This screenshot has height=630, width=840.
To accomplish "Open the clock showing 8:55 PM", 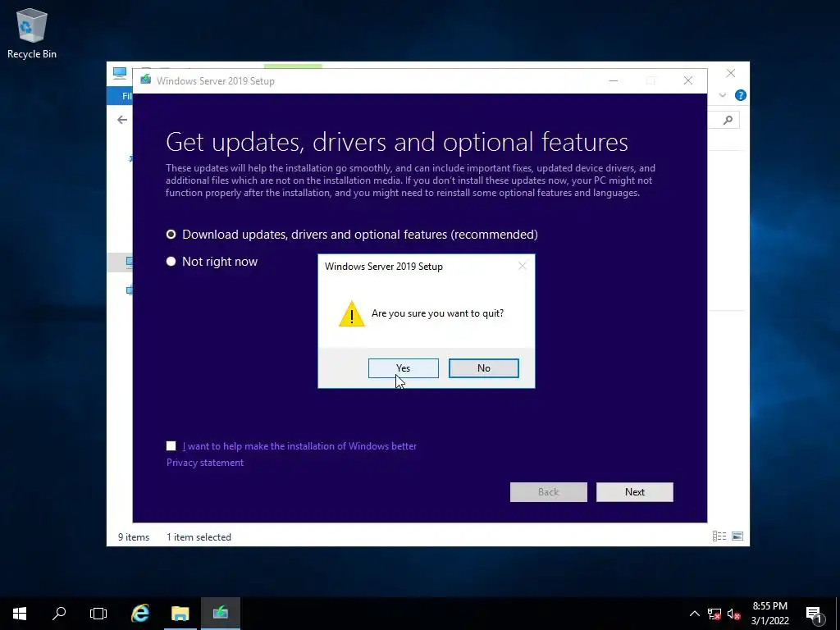I will pyautogui.click(x=769, y=614).
